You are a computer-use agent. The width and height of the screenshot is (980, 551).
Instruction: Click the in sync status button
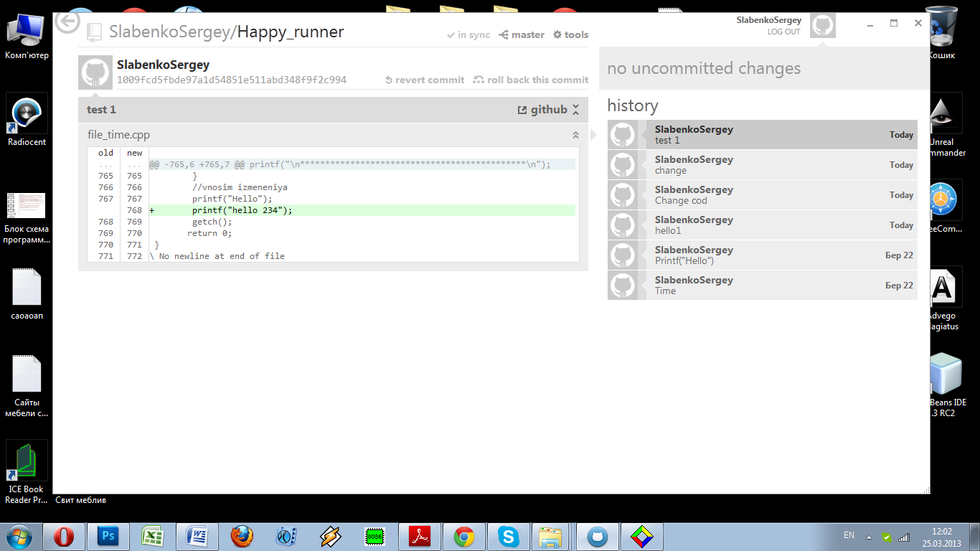click(x=468, y=34)
